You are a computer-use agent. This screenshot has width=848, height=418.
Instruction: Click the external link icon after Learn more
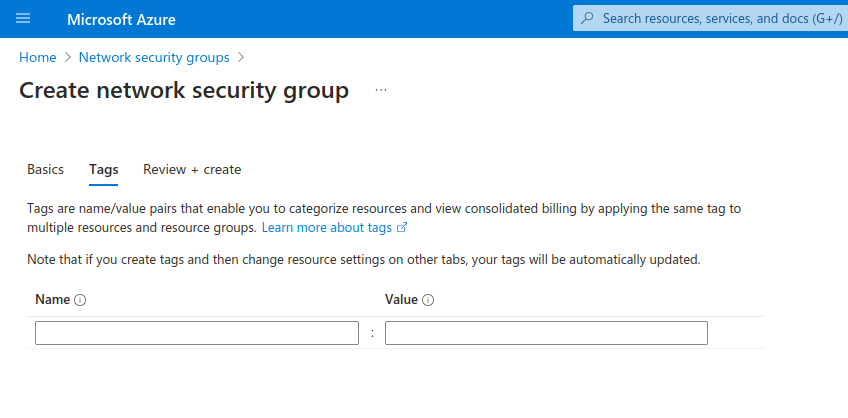coord(402,228)
